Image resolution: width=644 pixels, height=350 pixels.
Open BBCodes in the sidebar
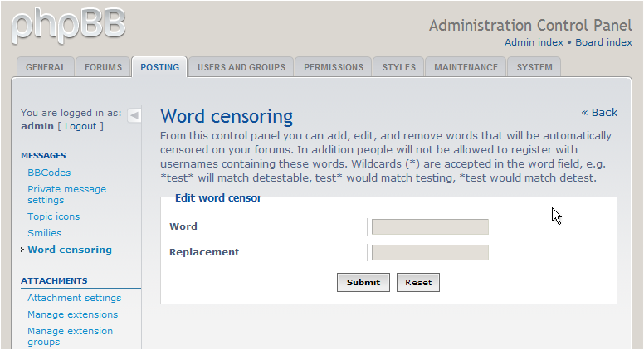(x=49, y=173)
